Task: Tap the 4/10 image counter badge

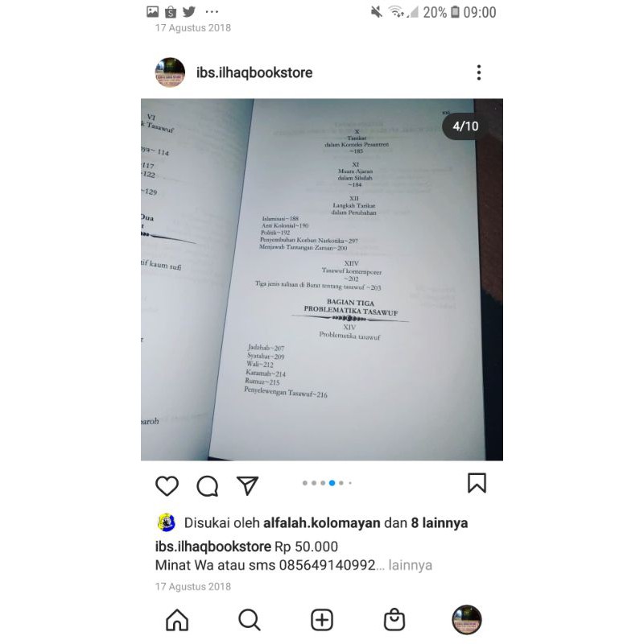Action: [465, 126]
